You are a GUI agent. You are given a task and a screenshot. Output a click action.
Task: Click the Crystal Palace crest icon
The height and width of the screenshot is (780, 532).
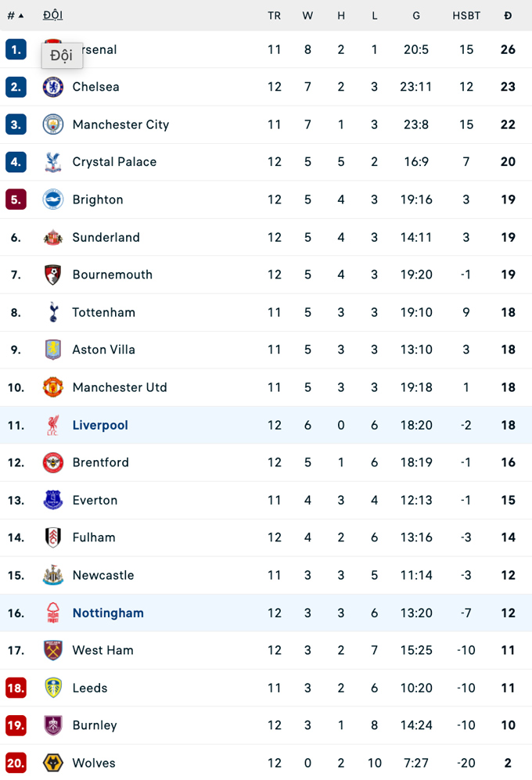(52, 162)
